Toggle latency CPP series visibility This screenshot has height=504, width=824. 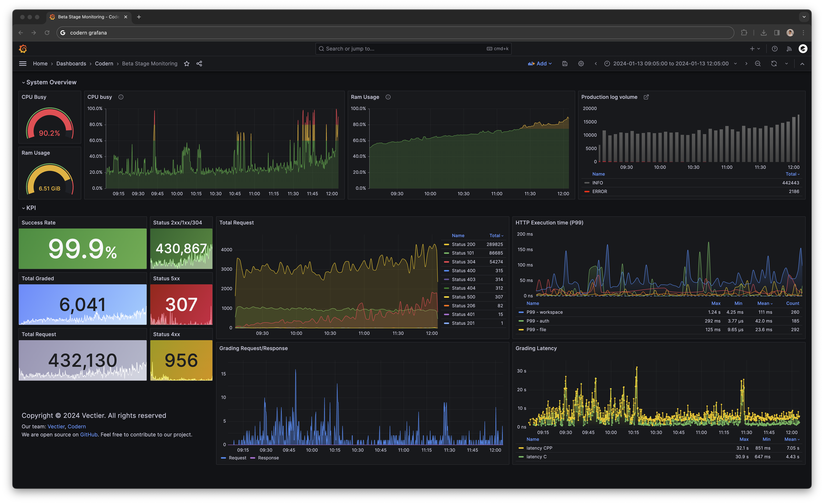coord(539,448)
